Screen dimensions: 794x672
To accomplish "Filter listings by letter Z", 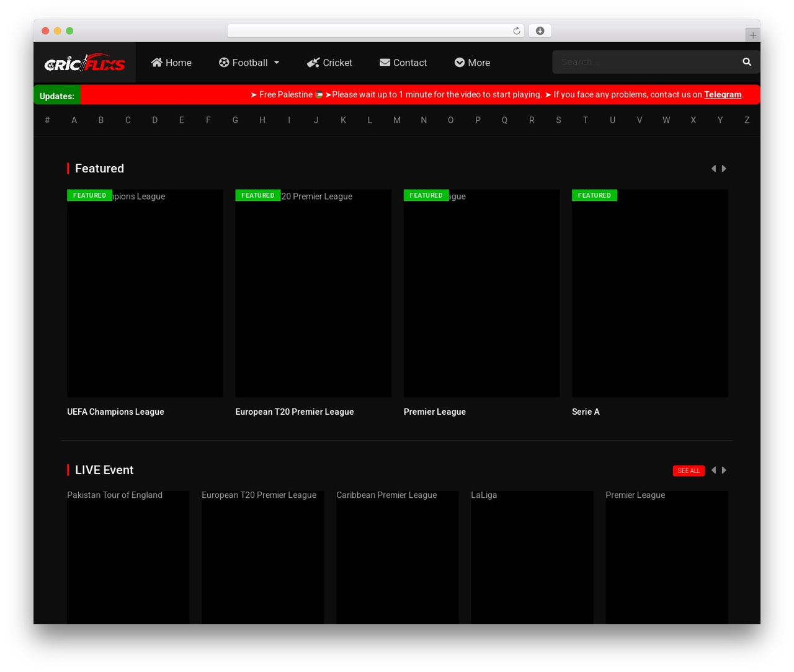I will 747,120.
